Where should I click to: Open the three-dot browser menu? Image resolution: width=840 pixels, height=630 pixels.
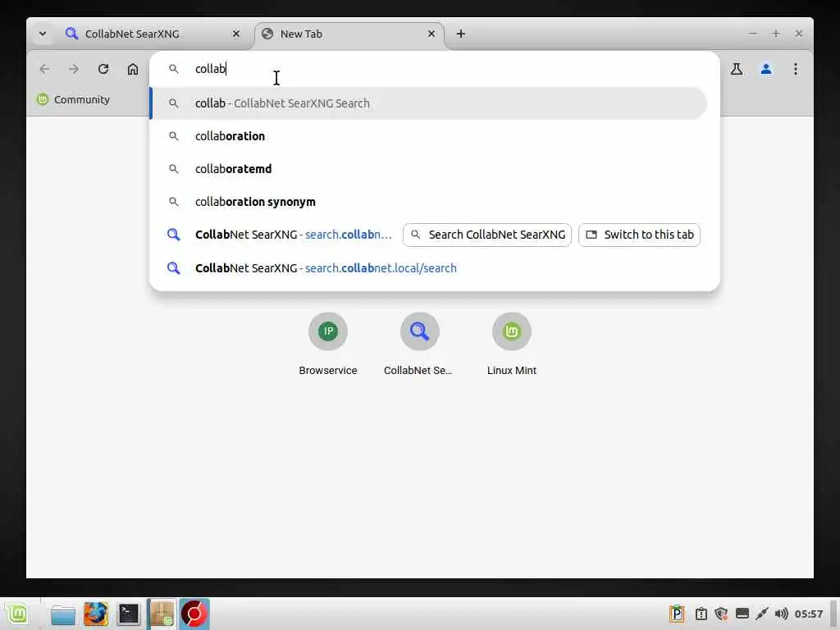pos(796,69)
